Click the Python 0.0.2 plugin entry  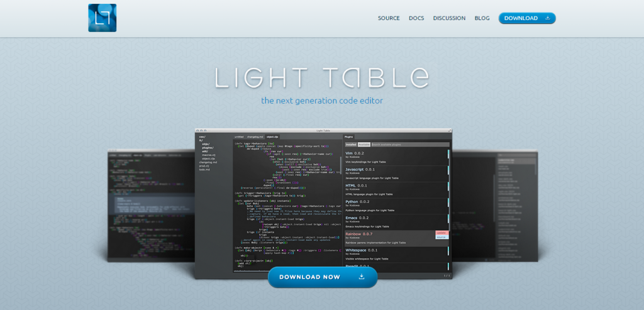(396, 206)
